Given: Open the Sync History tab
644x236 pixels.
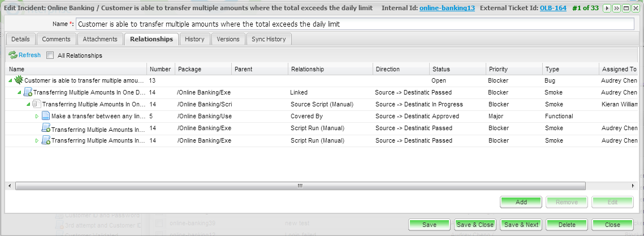Looking at the screenshot, I should click(269, 39).
